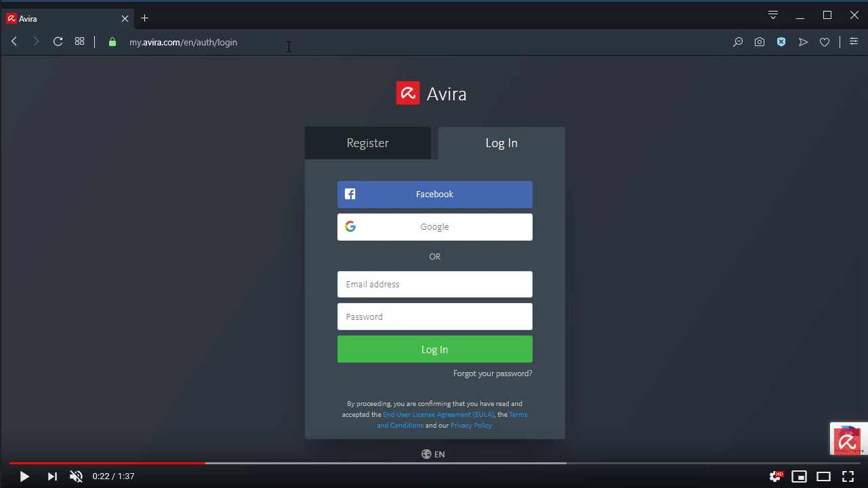Viewport: 868px width, 488px height.
Task: Sign in with the Google button
Action: pyautogui.click(x=435, y=227)
